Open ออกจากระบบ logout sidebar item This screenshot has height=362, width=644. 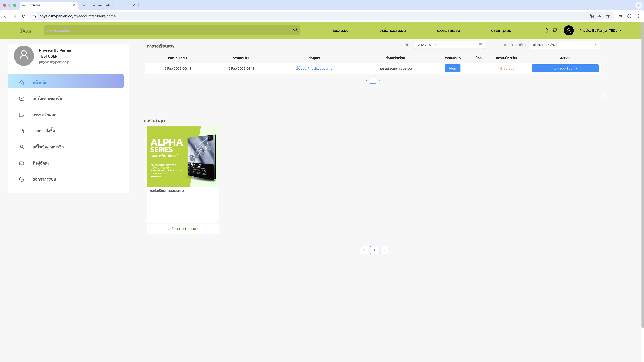click(44, 179)
